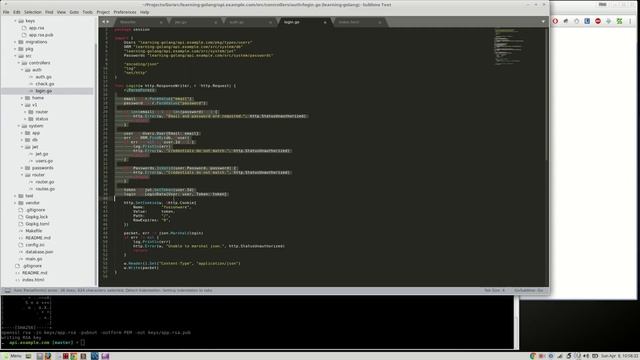The height and width of the screenshot is (360, 640).
Task: Select login.go in the sidebar tree
Action: pos(43,91)
